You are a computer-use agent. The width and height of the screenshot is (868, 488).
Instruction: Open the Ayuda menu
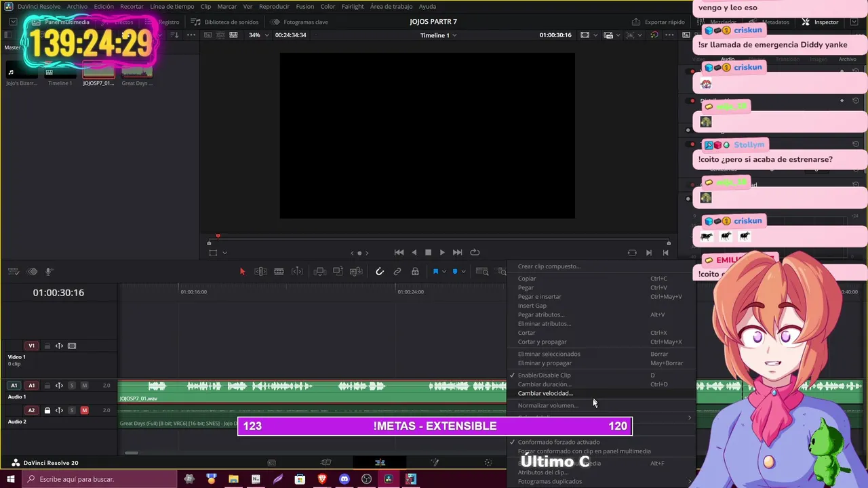tap(428, 6)
